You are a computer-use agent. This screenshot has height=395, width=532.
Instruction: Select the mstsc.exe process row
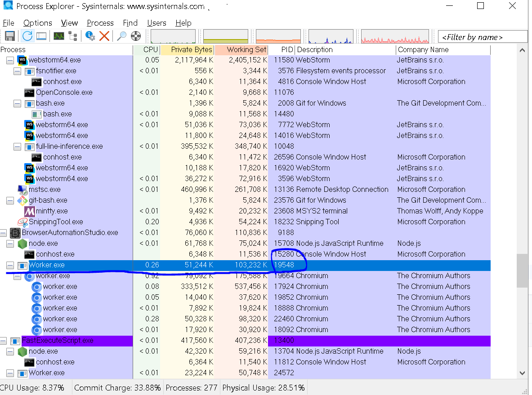pos(45,190)
